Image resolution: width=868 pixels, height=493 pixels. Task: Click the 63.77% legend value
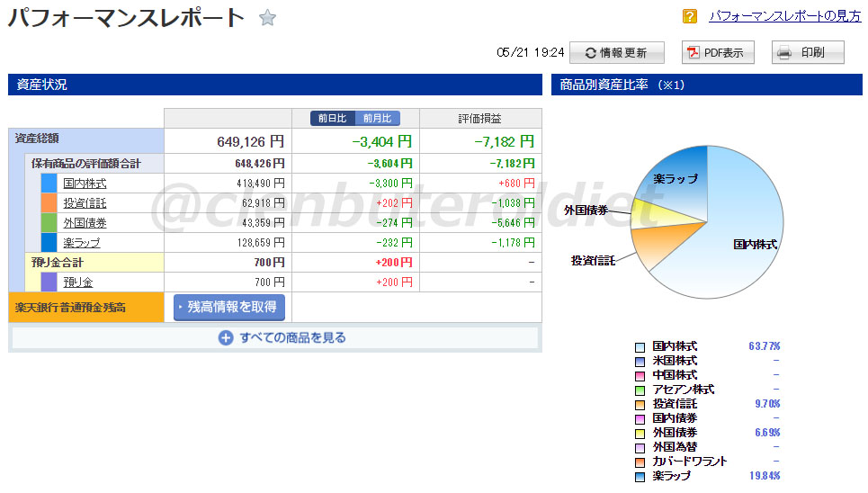tap(764, 346)
